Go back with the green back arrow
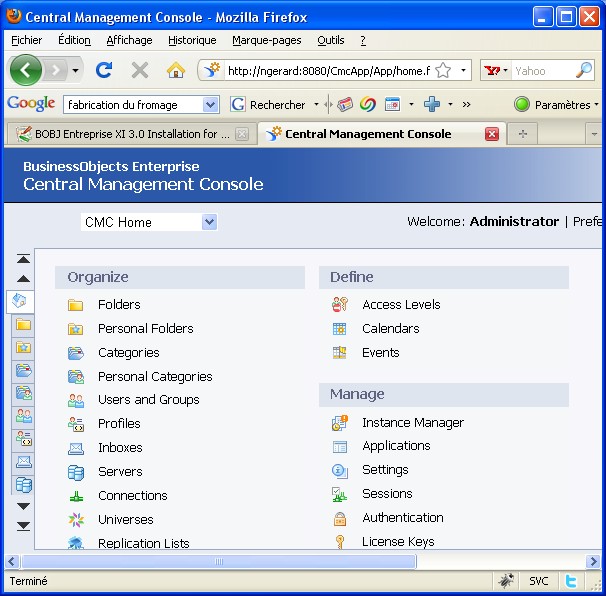The width and height of the screenshot is (606, 596). point(26,70)
